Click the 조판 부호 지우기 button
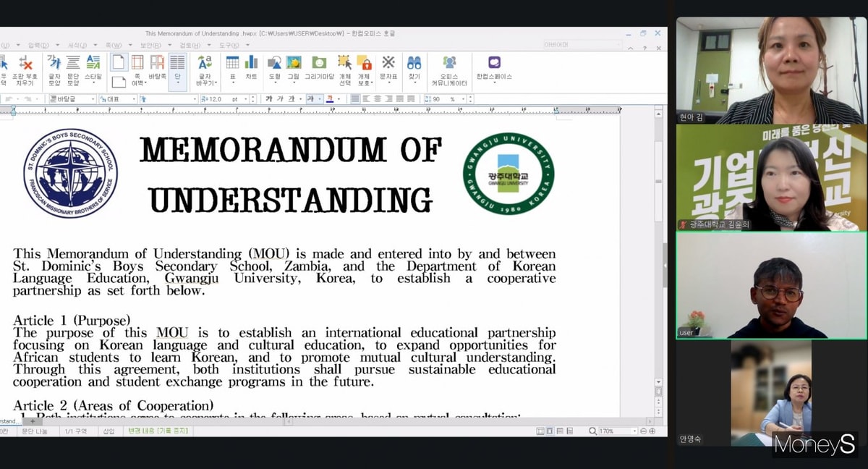Viewport: 868px width, 469px height. [x=27, y=69]
